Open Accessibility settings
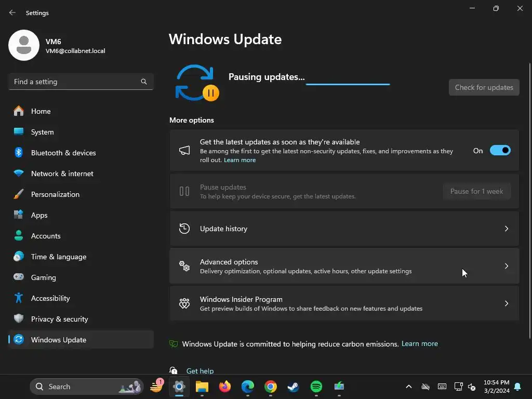 coord(81,298)
